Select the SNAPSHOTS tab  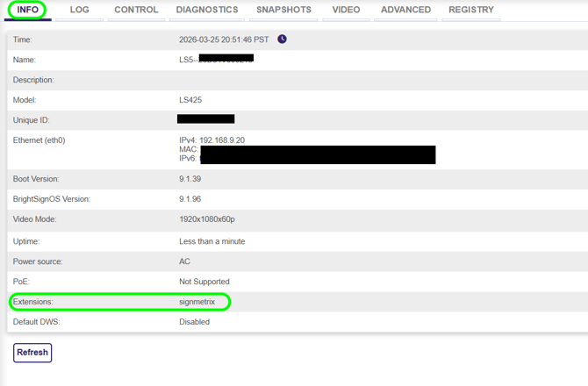(x=283, y=10)
